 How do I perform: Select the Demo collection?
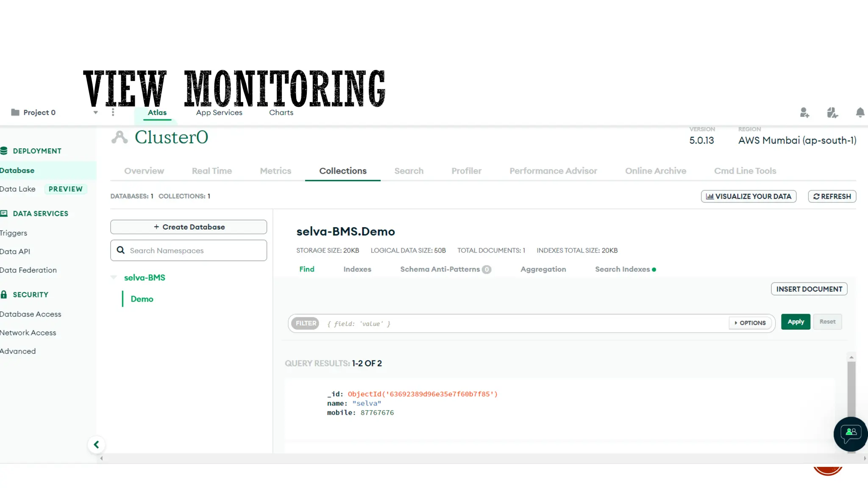pyautogui.click(x=142, y=299)
